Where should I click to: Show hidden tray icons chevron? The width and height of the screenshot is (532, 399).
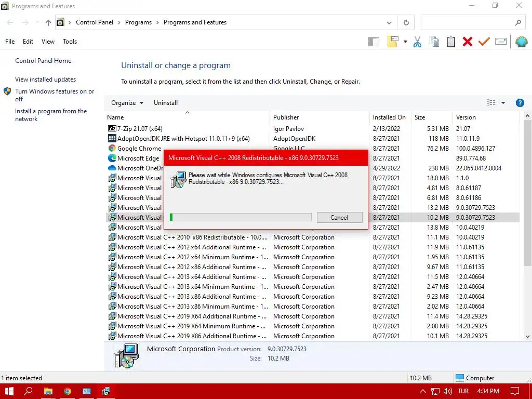(423, 391)
